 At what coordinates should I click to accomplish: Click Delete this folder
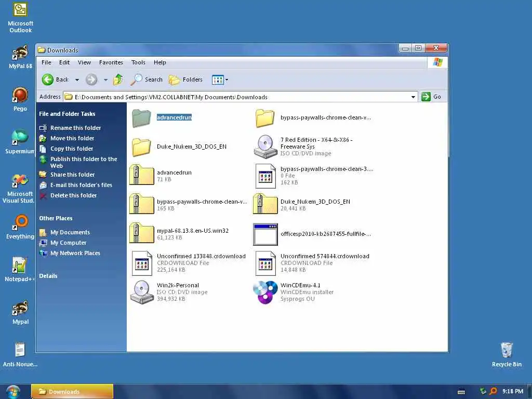pyautogui.click(x=73, y=195)
